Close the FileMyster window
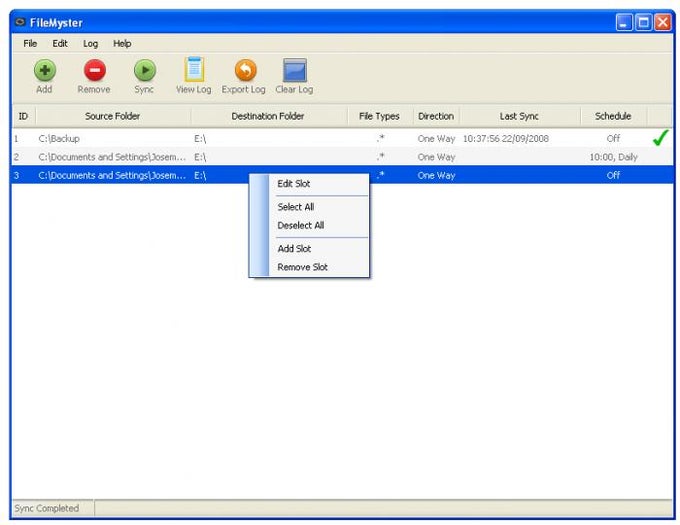680x525 pixels. coord(663,22)
